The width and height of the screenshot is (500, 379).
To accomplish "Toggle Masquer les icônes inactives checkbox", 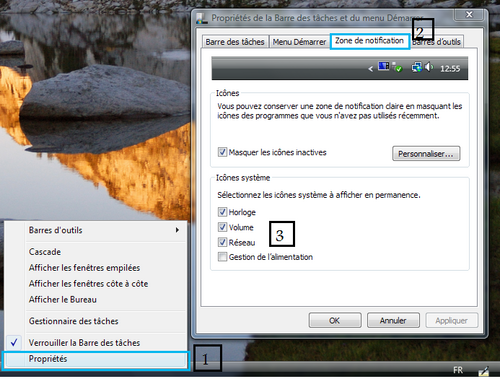I will pyautogui.click(x=222, y=152).
